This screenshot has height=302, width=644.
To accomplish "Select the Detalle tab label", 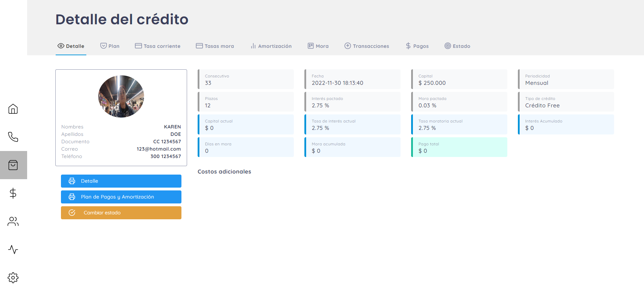I will pyautogui.click(x=75, y=46).
